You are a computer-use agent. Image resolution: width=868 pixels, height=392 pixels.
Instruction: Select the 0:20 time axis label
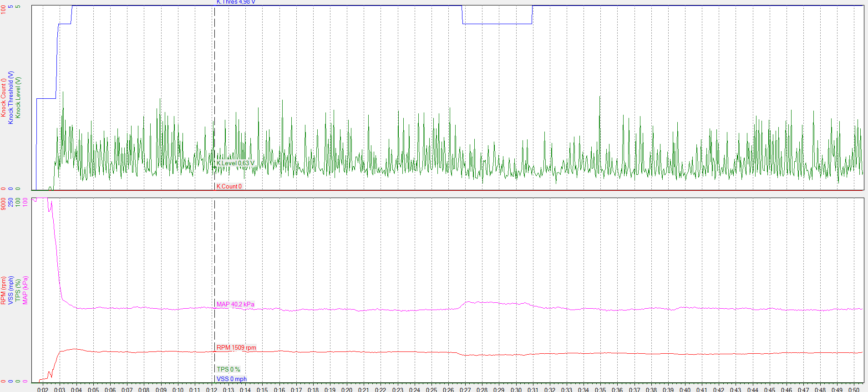click(347, 389)
